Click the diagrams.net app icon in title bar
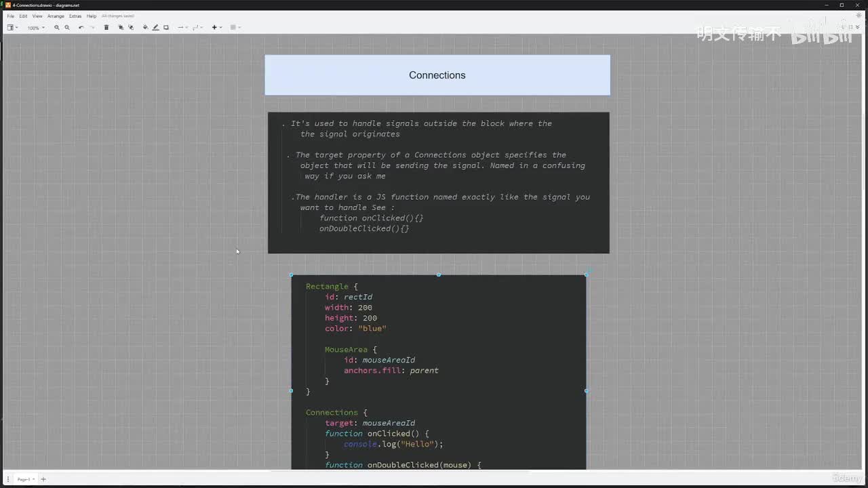The height and width of the screenshot is (488, 868). pyautogui.click(x=8, y=5)
